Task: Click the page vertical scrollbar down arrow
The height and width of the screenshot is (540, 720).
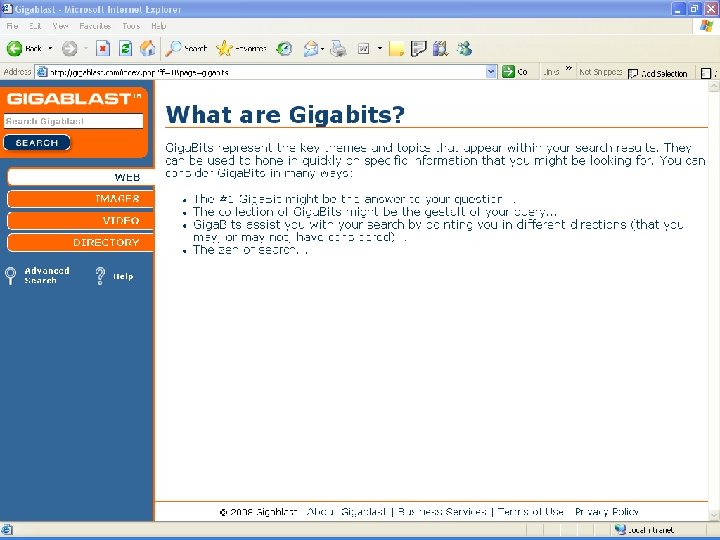Action: point(714,515)
